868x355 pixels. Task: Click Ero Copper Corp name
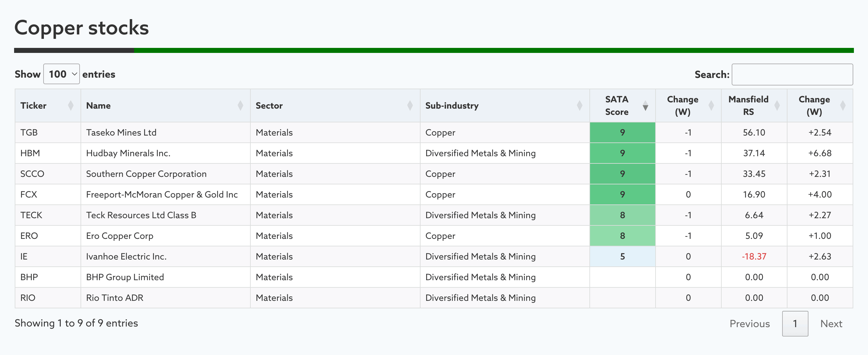[x=120, y=236]
